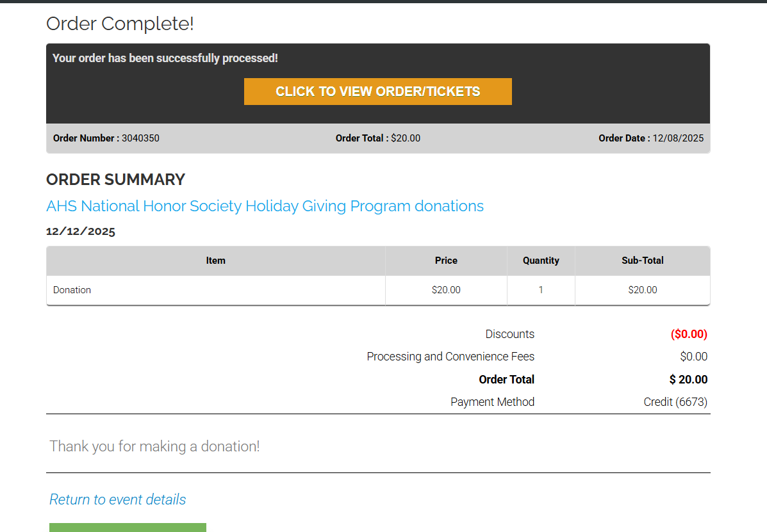Image resolution: width=767 pixels, height=532 pixels.
Task: Click the red discount amount ($0.00)
Action: (689, 334)
